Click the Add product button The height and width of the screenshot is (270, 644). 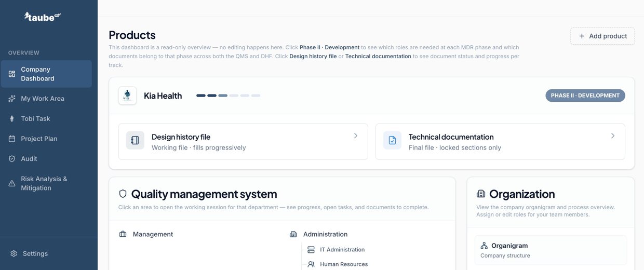[x=602, y=36]
